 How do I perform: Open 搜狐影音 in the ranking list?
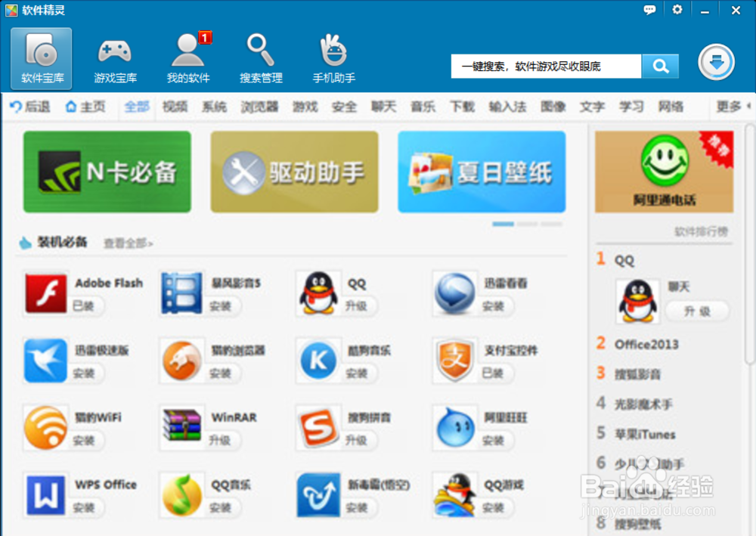pos(637,374)
